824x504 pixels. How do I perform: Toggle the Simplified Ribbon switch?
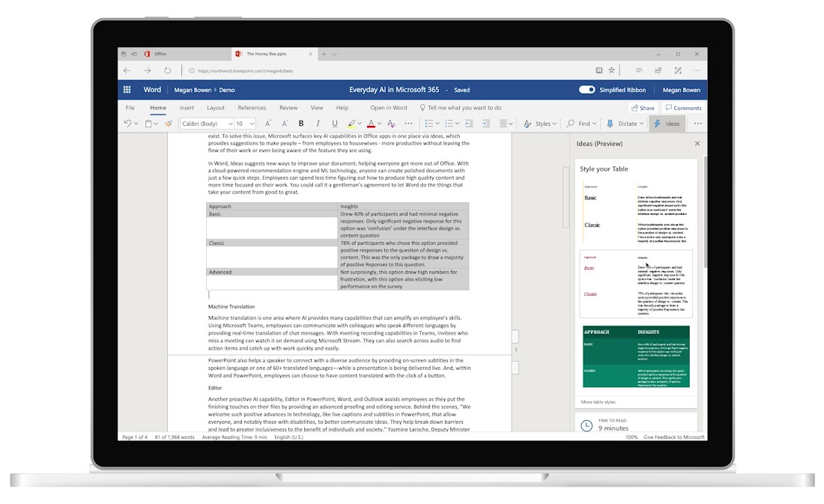[585, 89]
